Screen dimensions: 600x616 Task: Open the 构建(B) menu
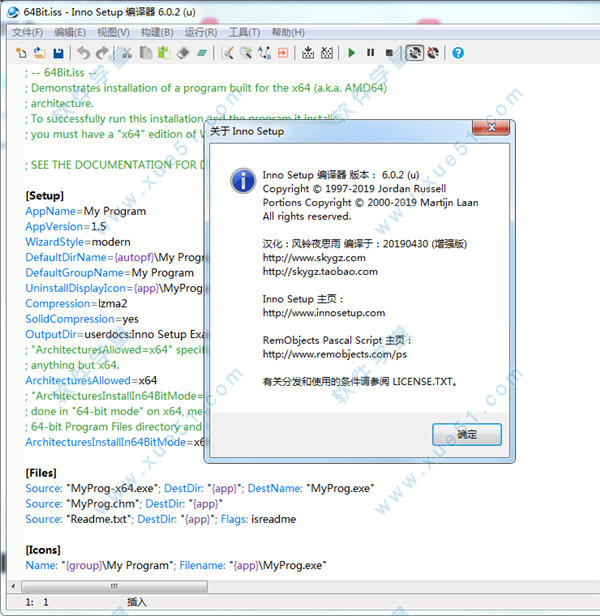[157, 32]
